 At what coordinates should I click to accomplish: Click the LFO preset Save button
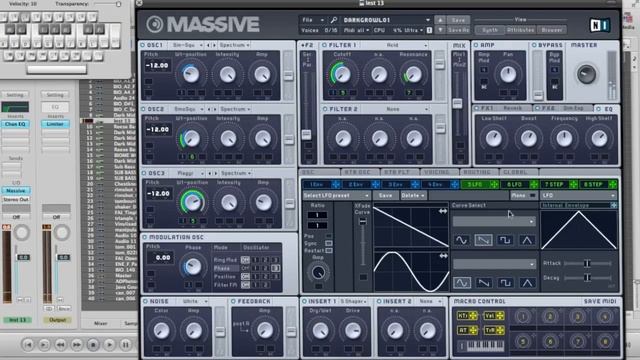pos(385,196)
